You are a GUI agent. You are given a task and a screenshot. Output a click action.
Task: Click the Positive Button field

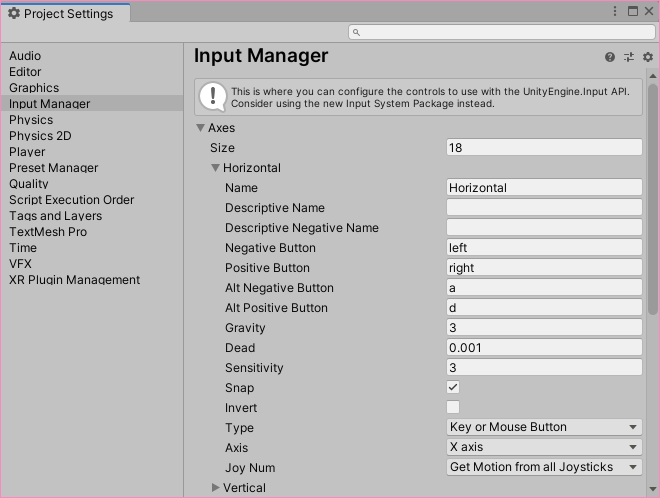(x=544, y=267)
